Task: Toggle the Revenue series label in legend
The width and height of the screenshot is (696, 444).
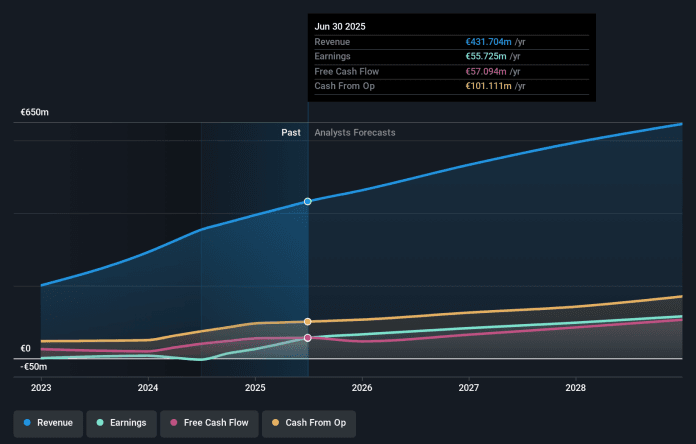Action: tap(54, 423)
